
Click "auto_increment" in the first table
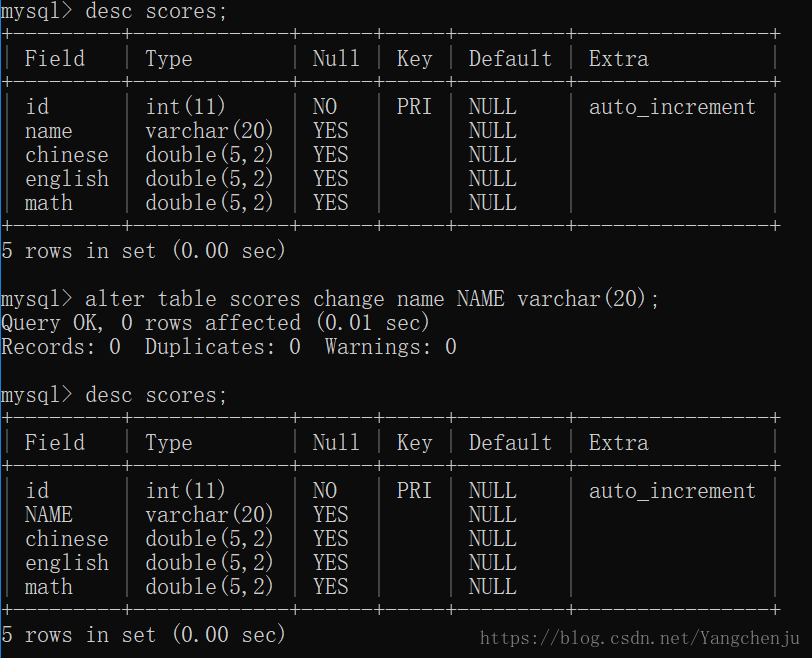(672, 107)
